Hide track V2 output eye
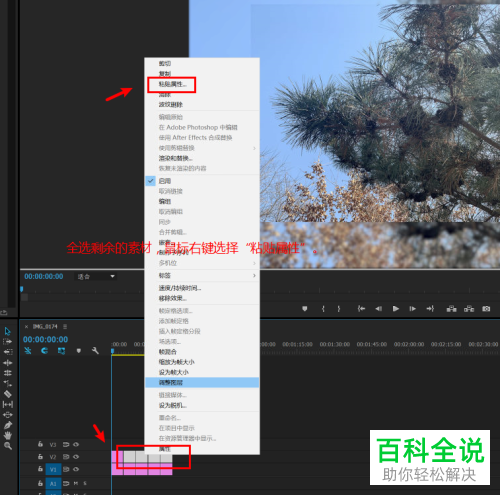 click(x=76, y=457)
